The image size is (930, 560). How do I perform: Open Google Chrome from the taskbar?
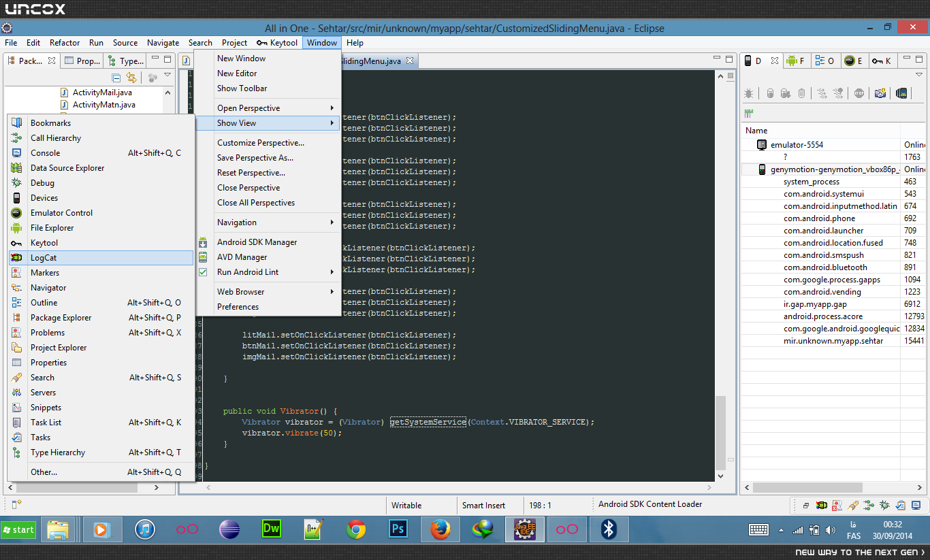pos(355,529)
